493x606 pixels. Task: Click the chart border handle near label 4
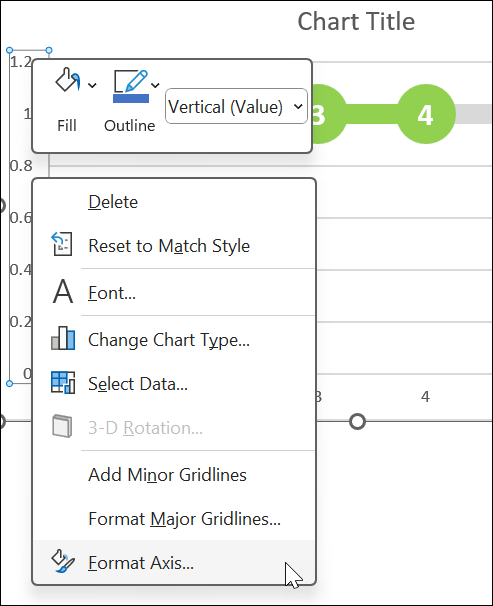tap(357, 421)
